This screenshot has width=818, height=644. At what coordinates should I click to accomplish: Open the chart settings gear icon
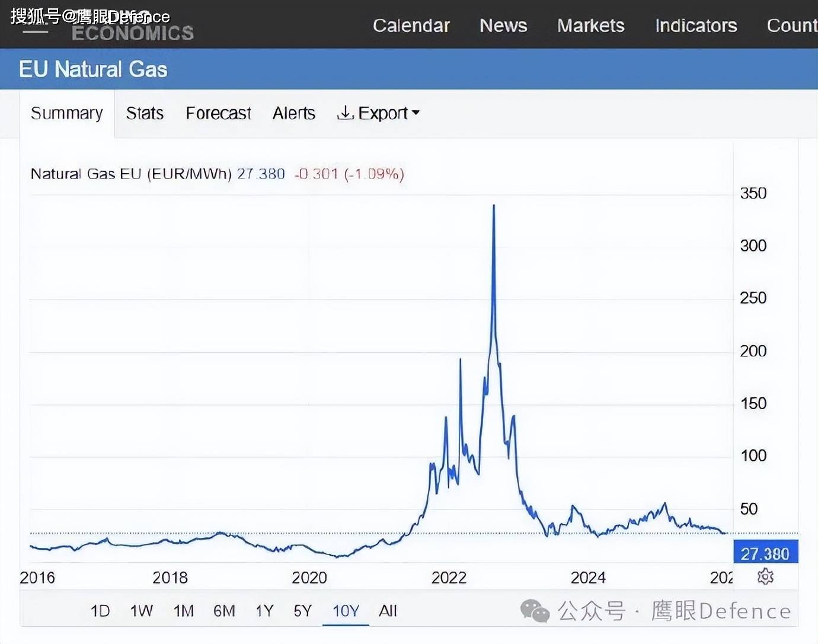click(x=765, y=576)
